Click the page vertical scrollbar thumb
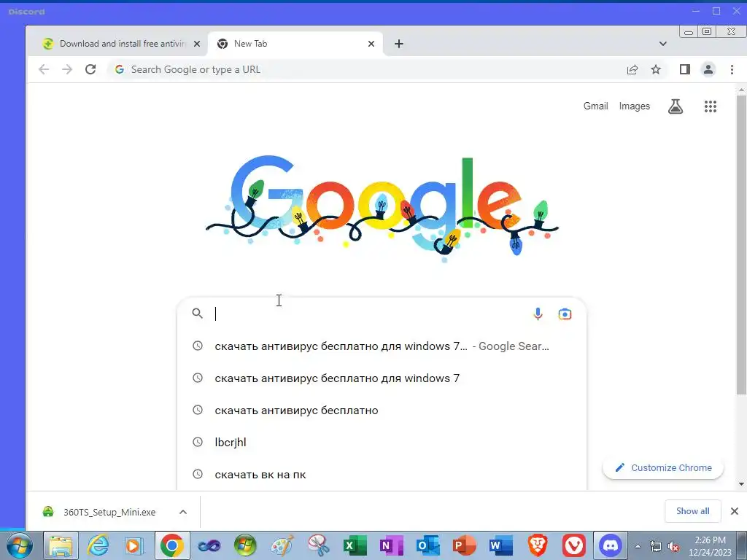Image resolution: width=747 pixels, height=560 pixels. pyautogui.click(x=741, y=245)
